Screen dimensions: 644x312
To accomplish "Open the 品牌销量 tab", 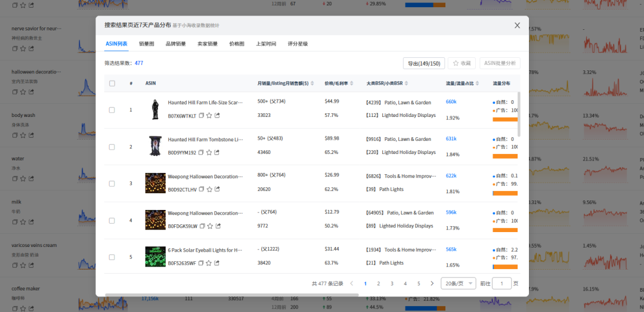I will pyautogui.click(x=176, y=44).
